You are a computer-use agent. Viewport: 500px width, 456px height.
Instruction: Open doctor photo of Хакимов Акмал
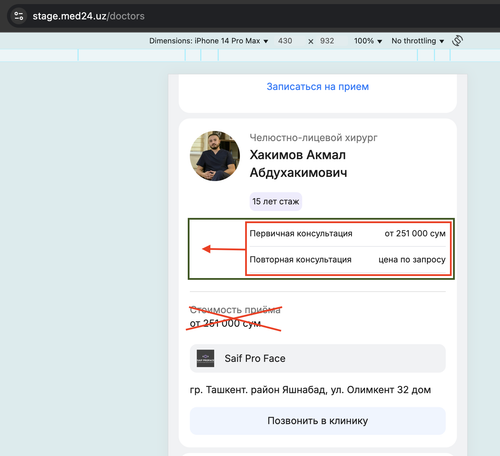pyautogui.click(x=215, y=156)
